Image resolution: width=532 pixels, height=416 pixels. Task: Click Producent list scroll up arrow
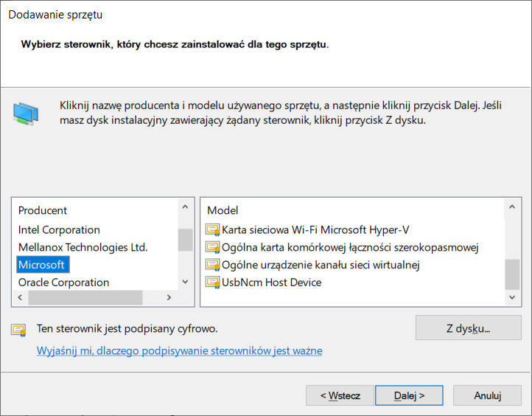pyautogui.click(x=185, y=207)
